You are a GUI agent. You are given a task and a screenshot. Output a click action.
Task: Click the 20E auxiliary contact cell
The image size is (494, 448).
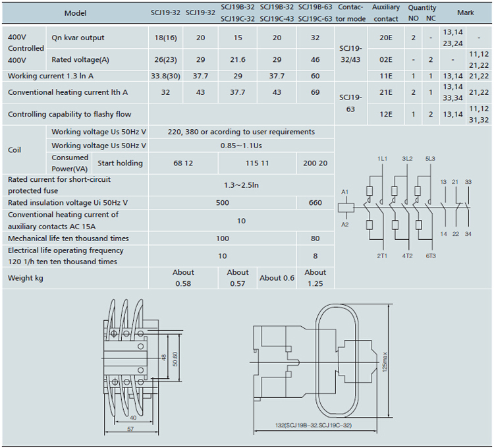(386, 38)
